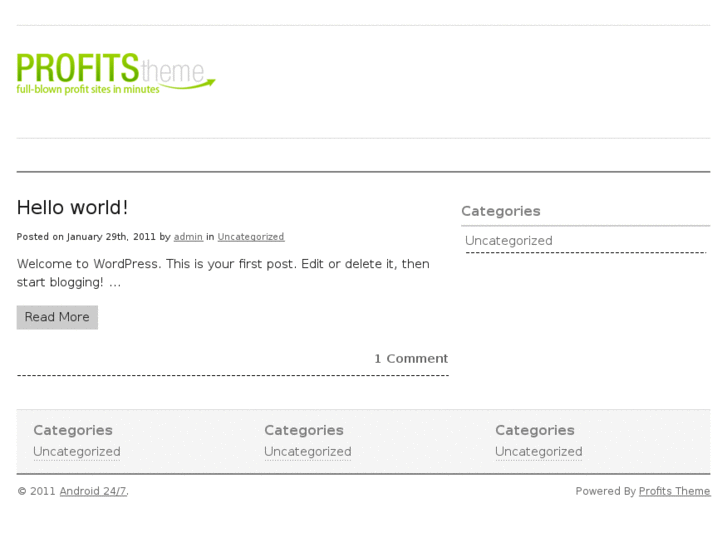This screenshot has width=727, height=545.
Task: Click the sidebar Categories heading
Action: tap(500, 211)
